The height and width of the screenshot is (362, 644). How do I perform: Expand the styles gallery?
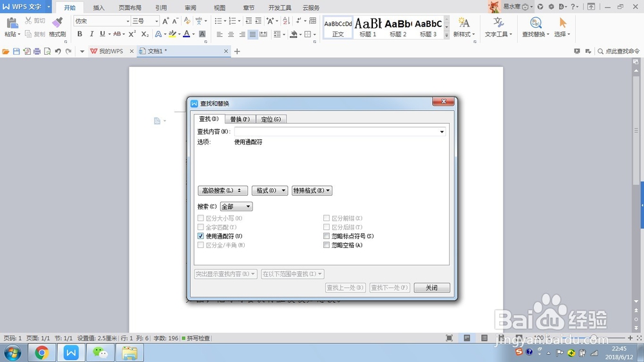tap(446, 35)
